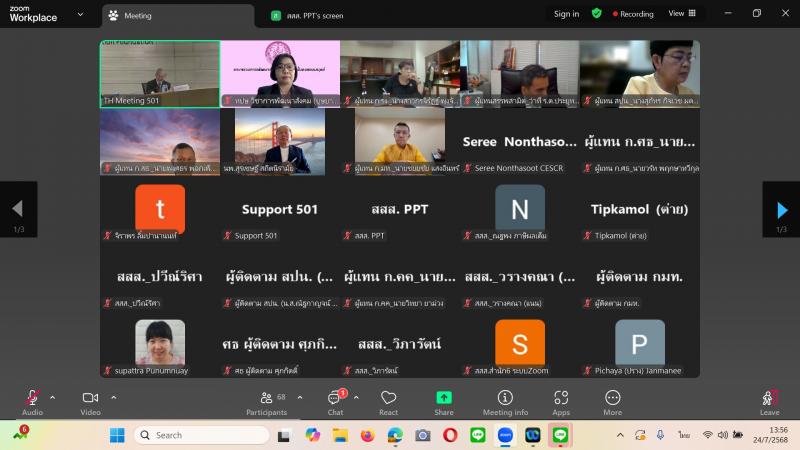The image size is (800, 450).
Task: Open the widgets icon with badge 6
Action: (x=21, y=433)
